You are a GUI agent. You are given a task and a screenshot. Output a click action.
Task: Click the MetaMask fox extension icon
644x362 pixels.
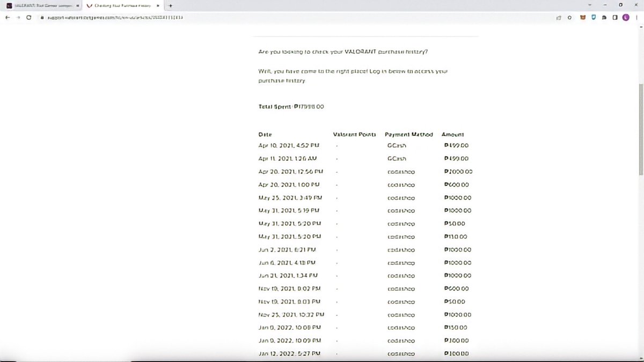tap(583, 17)
